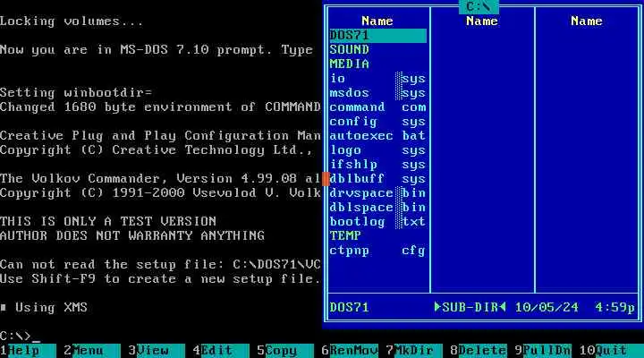Select the drvspace bin file
644x358 pixels.
377,193
